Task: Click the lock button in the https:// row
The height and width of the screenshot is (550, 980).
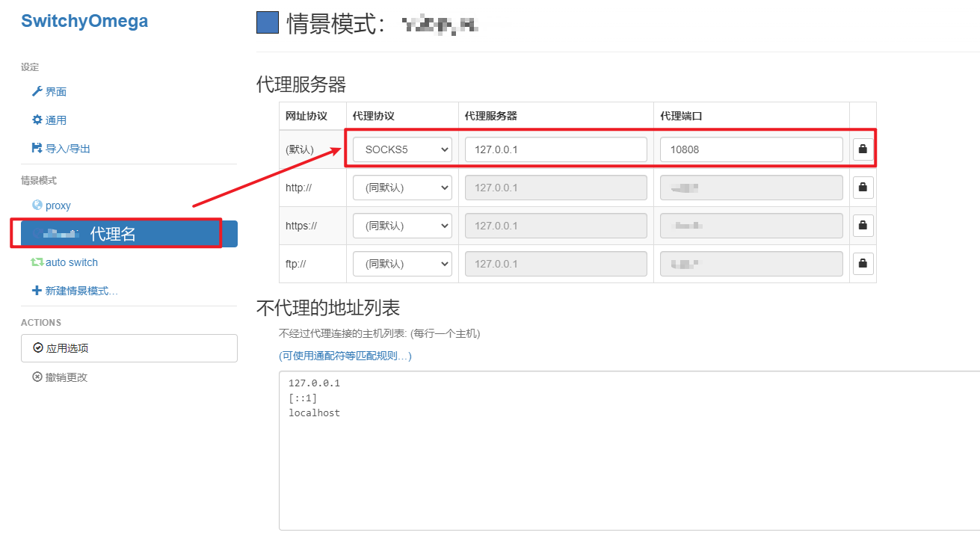Action: (x=863, y=225)
